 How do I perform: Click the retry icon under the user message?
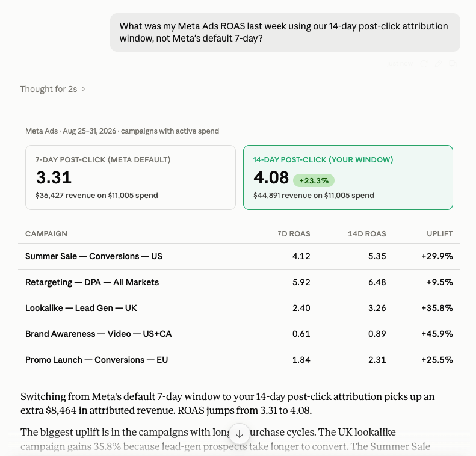424,64
